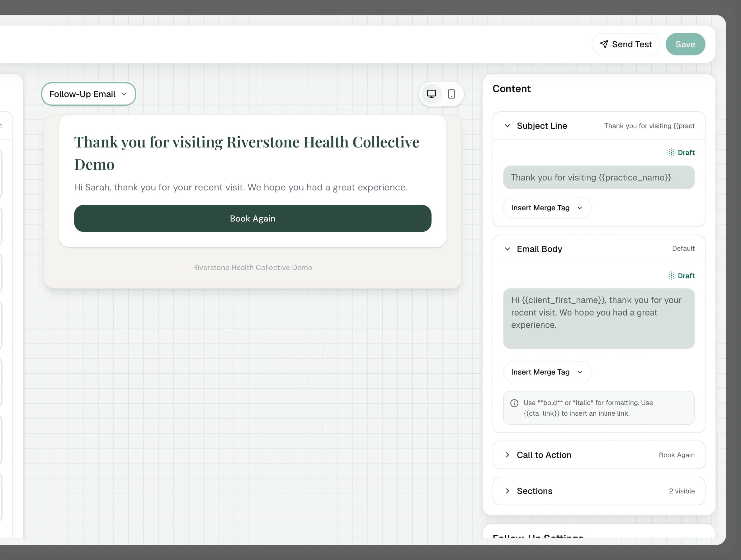Click the 'Default' label in Email Body

pos(683,248)
